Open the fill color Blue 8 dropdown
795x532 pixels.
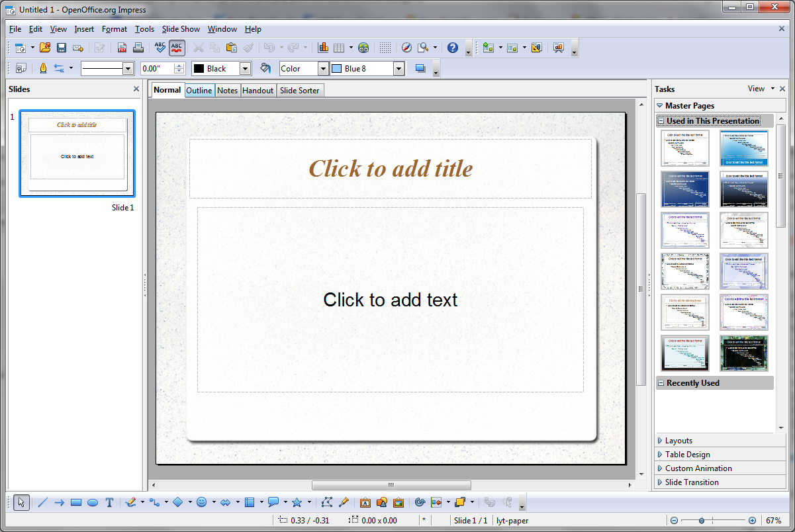[398, 68]
